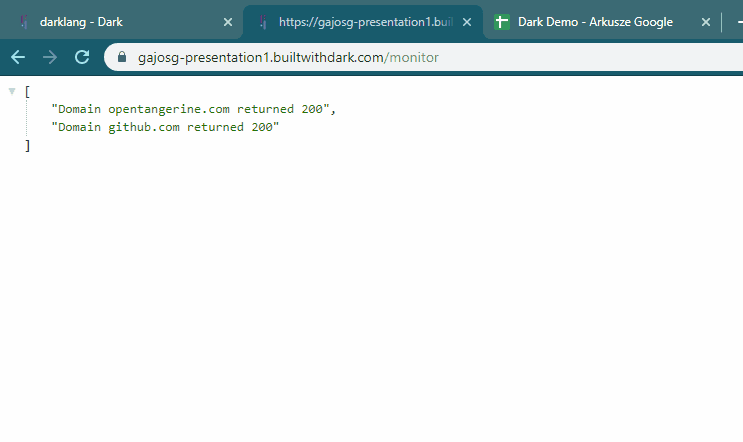Click the opening JSON bracket
The image size is (743, 442).
tap(27, 91)
